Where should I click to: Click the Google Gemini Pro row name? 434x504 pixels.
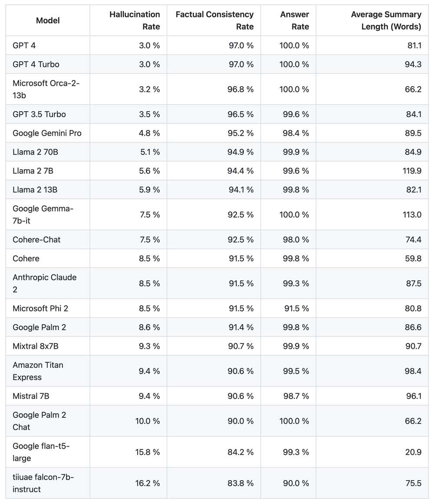pyautogui.click(x=47, y=133)
